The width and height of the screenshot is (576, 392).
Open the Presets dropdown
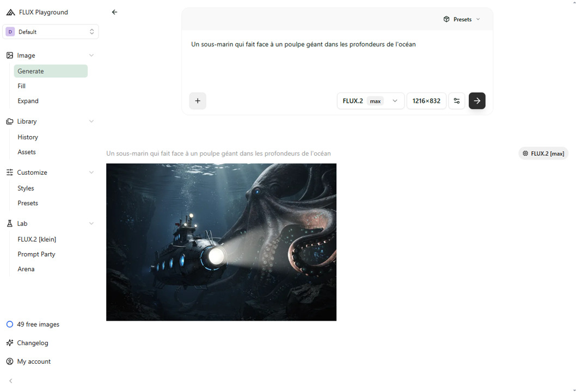(x=462, y=19)
